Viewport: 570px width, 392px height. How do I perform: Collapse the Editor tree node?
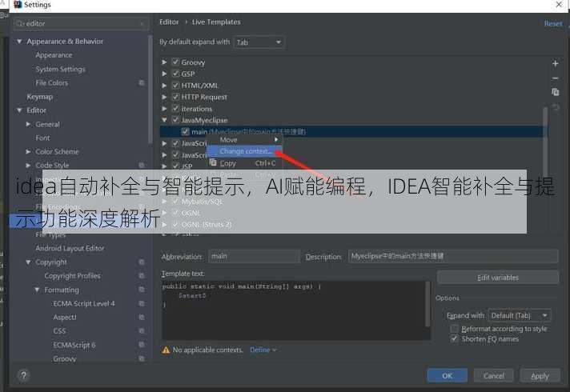[19, 110]
